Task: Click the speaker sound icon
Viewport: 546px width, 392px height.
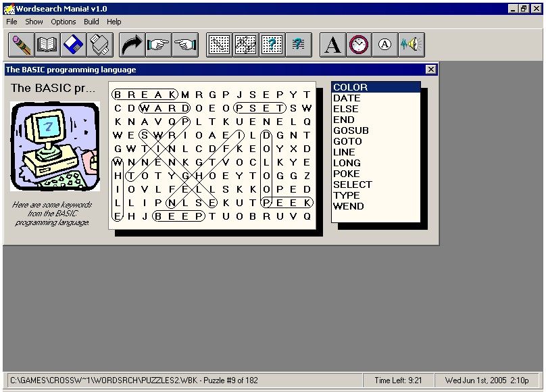Action: 411,45
